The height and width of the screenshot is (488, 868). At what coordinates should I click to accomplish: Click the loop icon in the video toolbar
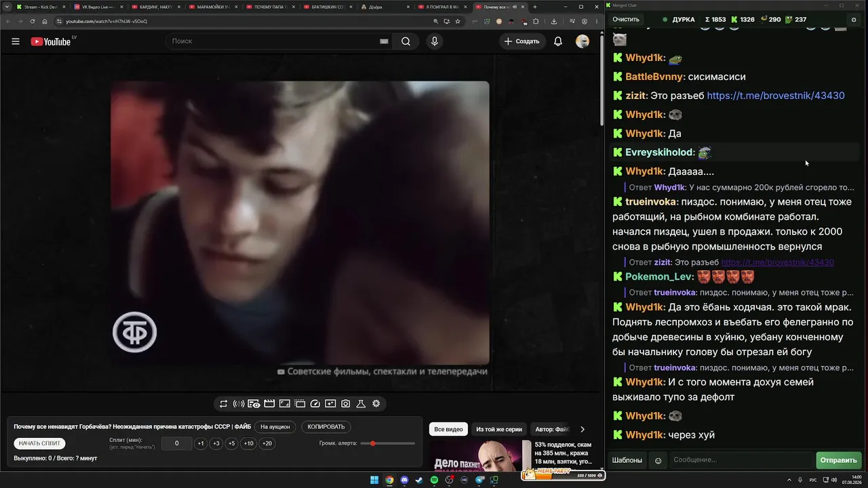pos(223,404)
